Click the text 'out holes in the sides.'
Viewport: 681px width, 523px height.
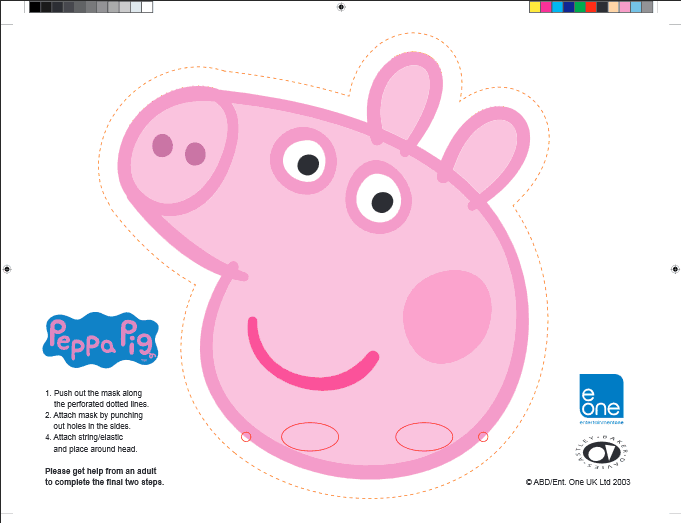[92, 426]
